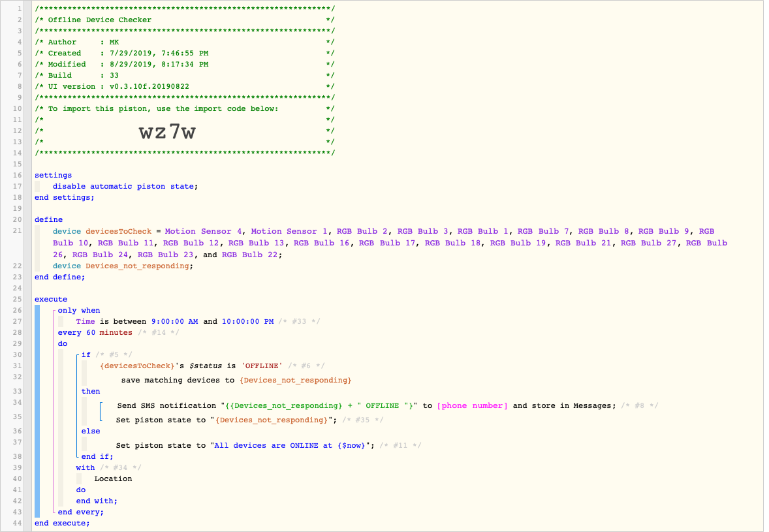Click the 10:00:00 PM end time
The height and width of the screenshot is (532, 769).
coord(247,322)
